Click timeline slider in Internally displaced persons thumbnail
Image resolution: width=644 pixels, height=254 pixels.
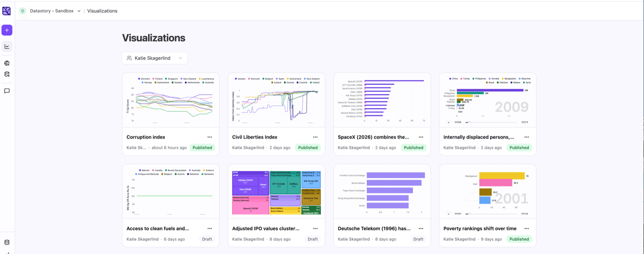tap(491, 122)
